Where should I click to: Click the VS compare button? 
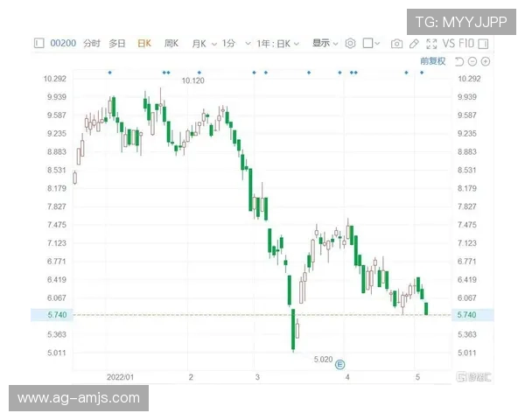tap(450, 43)
